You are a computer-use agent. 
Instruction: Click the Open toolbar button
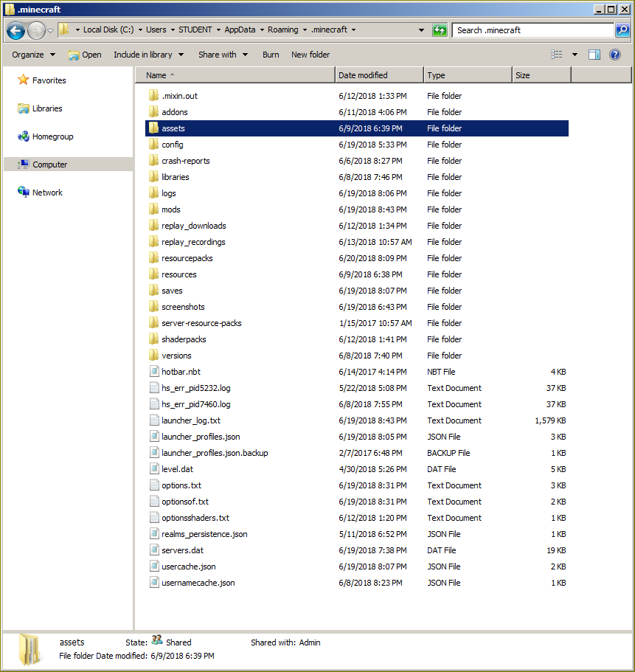tap(85, 55)
